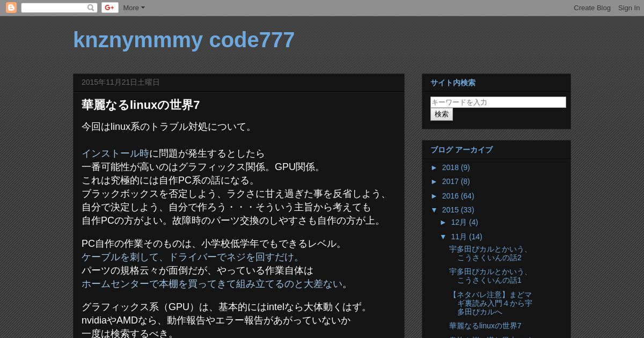Focus the navbar search text field
This screenshot has height=338, width=644.
[x=54, y=8]
